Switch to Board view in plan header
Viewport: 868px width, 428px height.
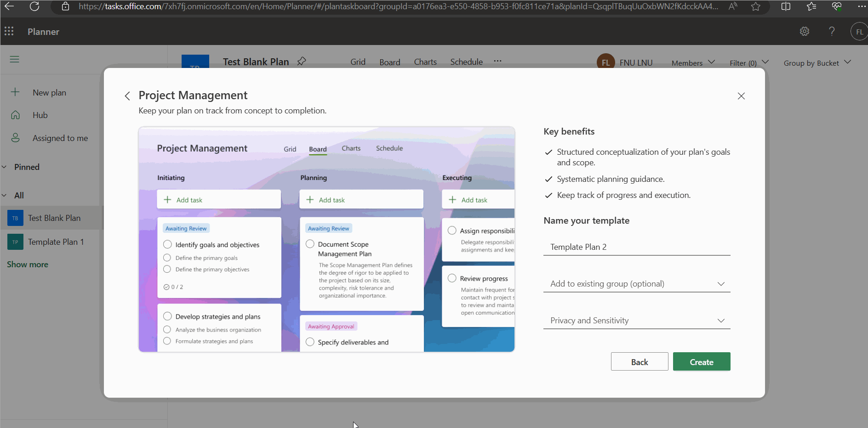(x=390, y=62)
